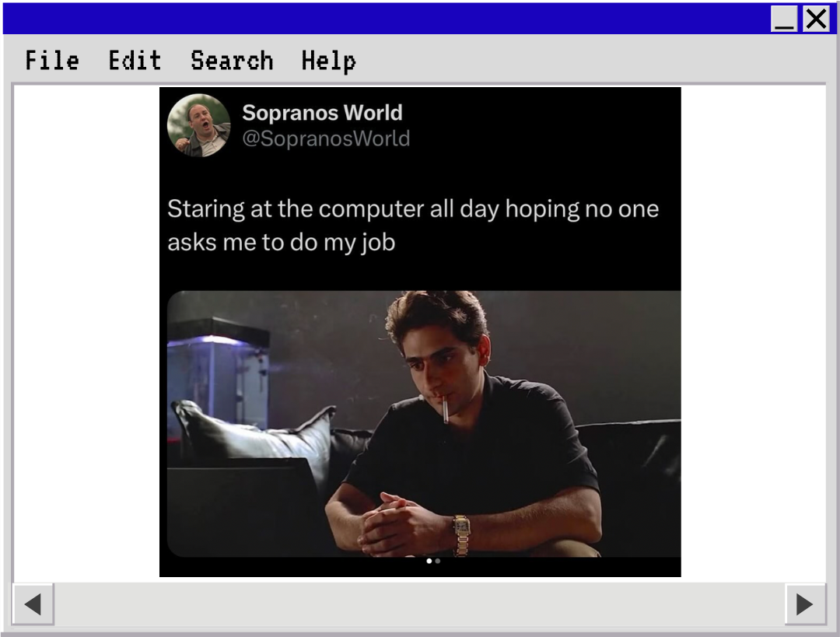The image size is (840, 637).
Task: Minimize the retro window
Action: (x=784, y=19)
